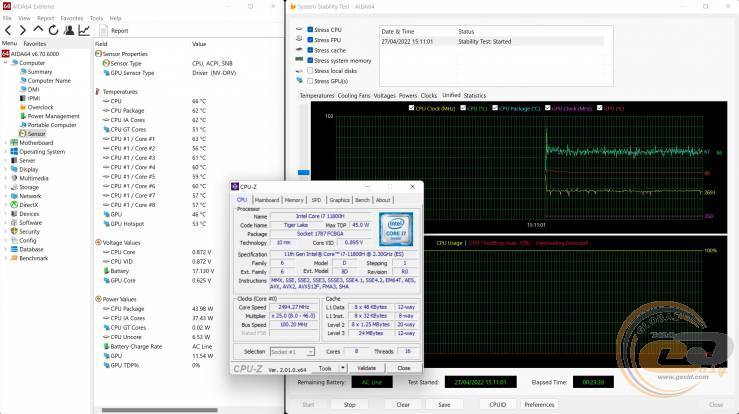Click Preferences button in stability test

coord(539,405)
